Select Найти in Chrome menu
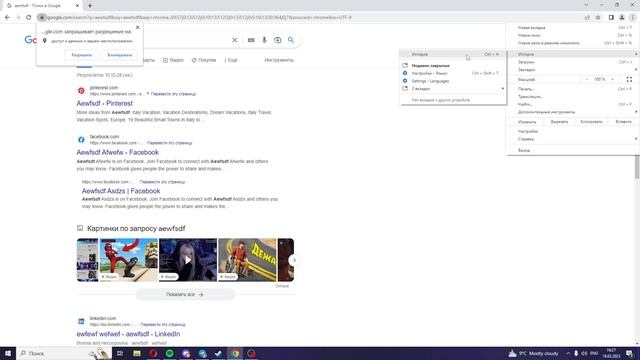The image size is (640, 360). coord(573,104)
